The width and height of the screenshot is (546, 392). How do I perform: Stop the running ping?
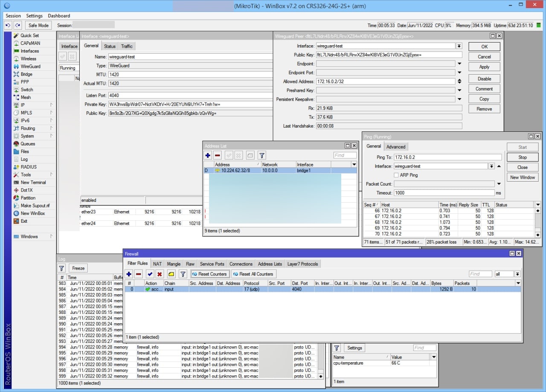point(523,157)
